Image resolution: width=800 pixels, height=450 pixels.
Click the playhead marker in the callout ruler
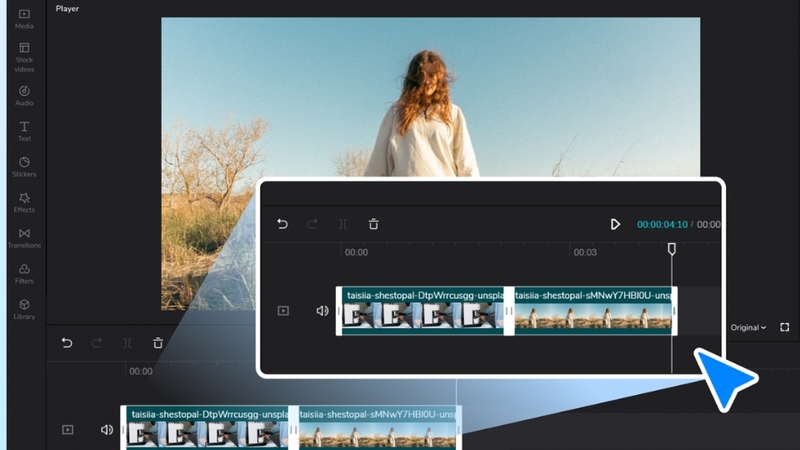pos(672,249)
